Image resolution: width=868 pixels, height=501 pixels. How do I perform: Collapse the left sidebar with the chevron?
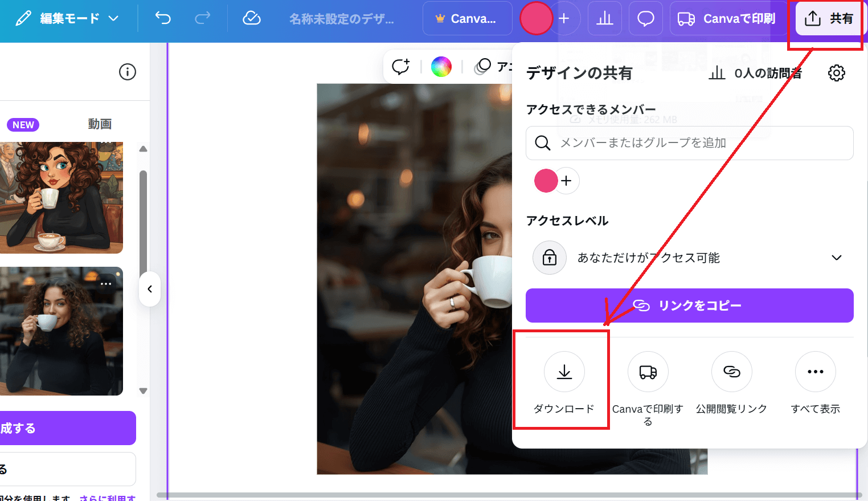(x=150, y=289)
